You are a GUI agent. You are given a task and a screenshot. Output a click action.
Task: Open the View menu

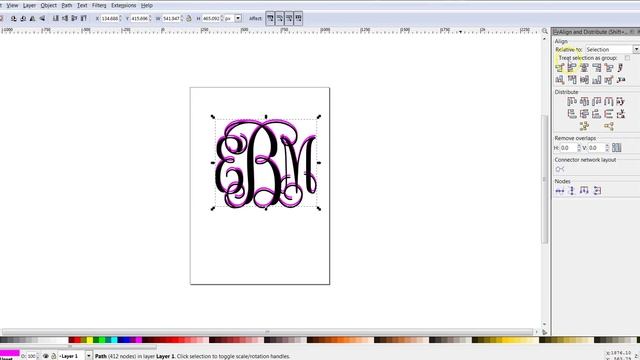12,5
